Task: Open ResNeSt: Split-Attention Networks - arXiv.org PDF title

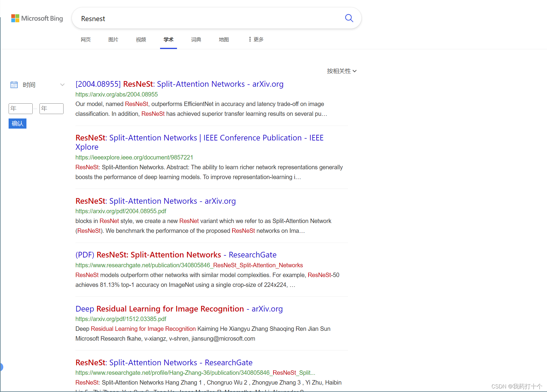Action: (x=156, y=201)
